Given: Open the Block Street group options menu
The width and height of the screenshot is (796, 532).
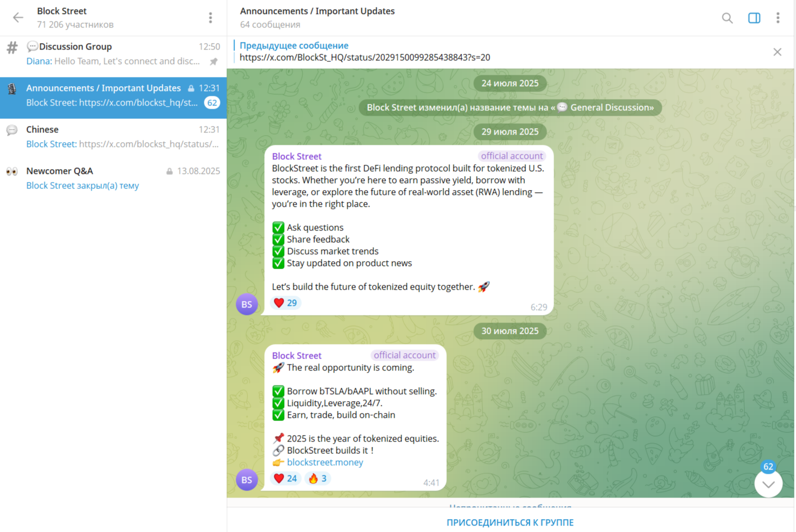Looking at the screenshot, I should pos(210,18).
